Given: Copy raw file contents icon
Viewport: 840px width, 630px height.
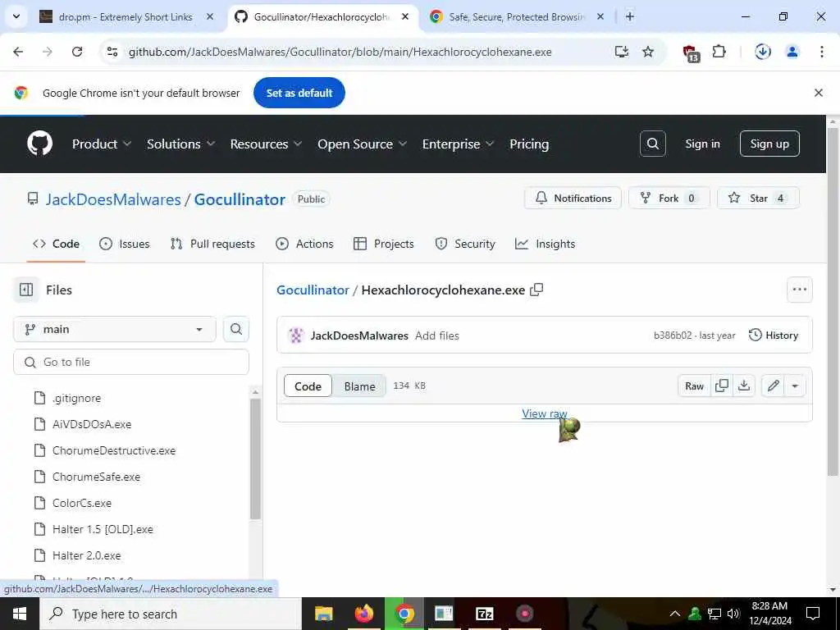Looking at the screenshot, I should pyautogui.click(x=722, y=386).
